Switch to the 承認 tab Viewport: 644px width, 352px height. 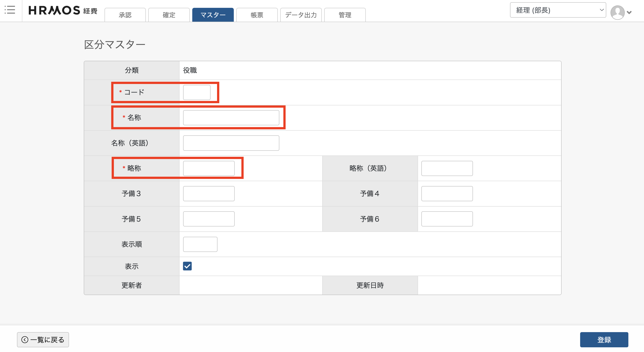click(125, 15)
